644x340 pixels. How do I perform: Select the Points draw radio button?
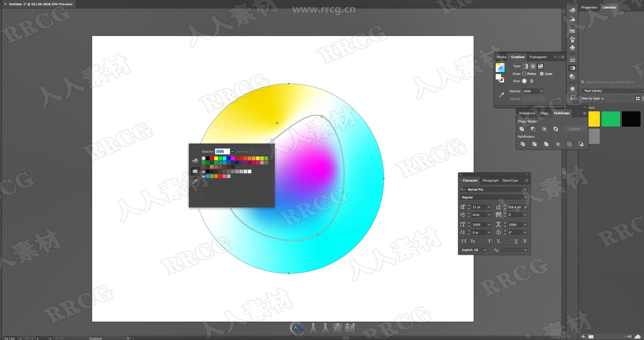[x=524, y=74]
